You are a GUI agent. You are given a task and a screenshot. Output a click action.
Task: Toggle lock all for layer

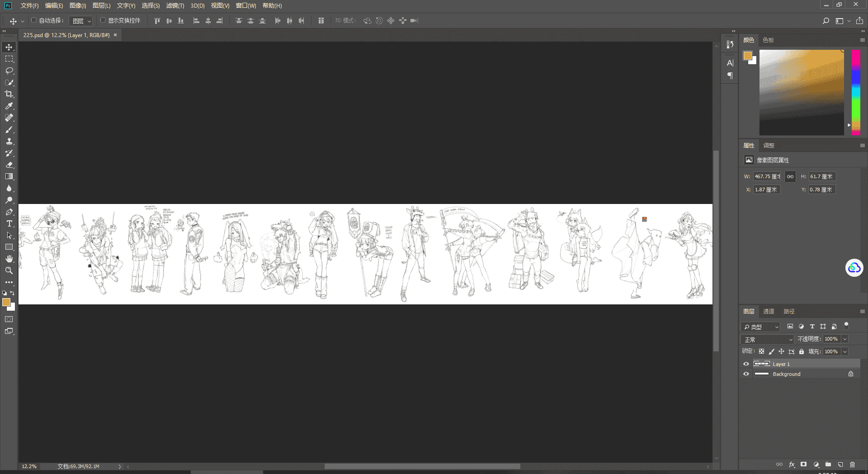pos(802,351)
